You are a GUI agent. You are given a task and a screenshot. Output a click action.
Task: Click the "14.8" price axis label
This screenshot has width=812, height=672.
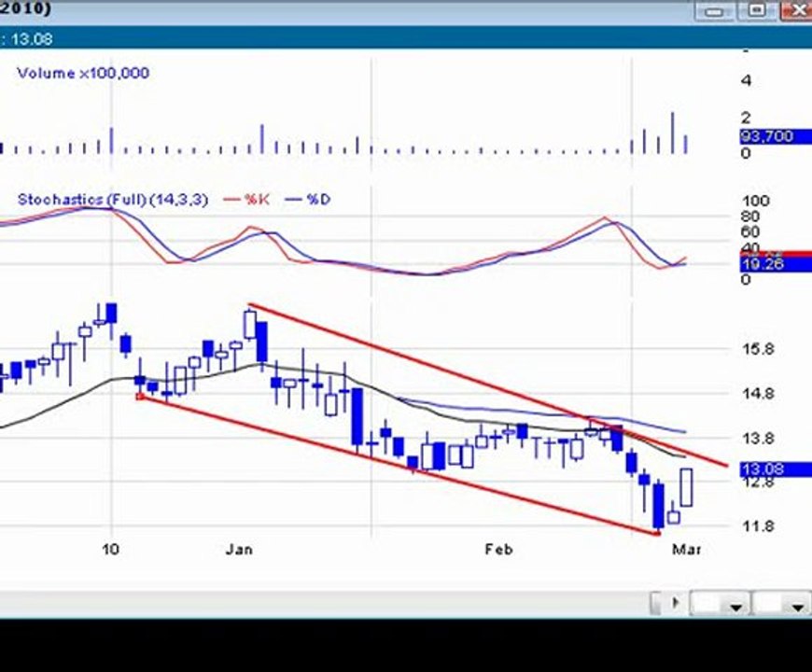click(x=758, y=394)
